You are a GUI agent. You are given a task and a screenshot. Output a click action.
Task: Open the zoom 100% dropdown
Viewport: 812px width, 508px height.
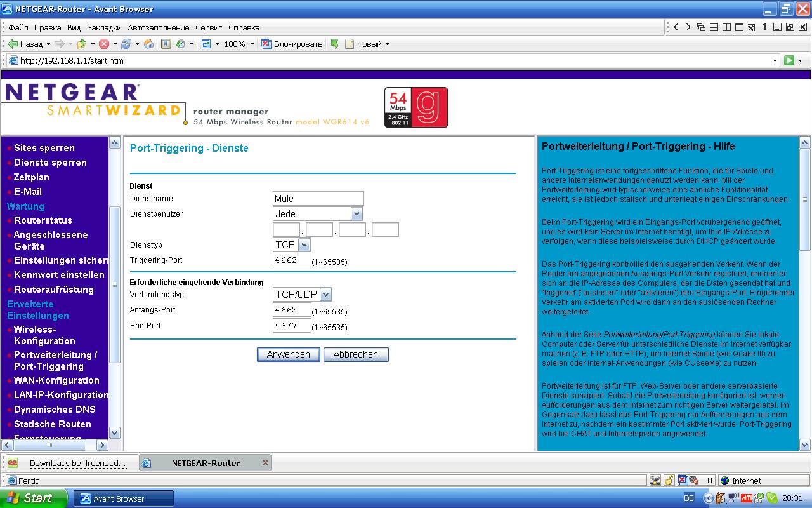251,44
